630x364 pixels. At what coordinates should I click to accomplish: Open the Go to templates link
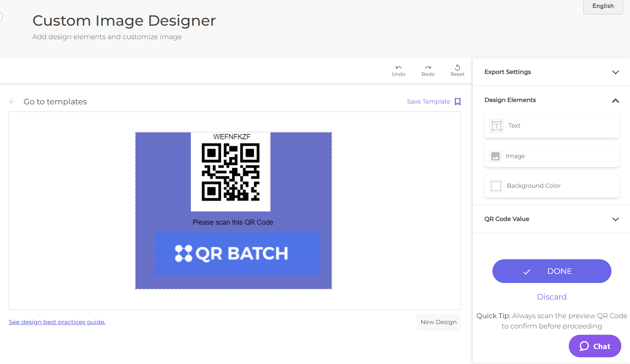pos(55,102)
